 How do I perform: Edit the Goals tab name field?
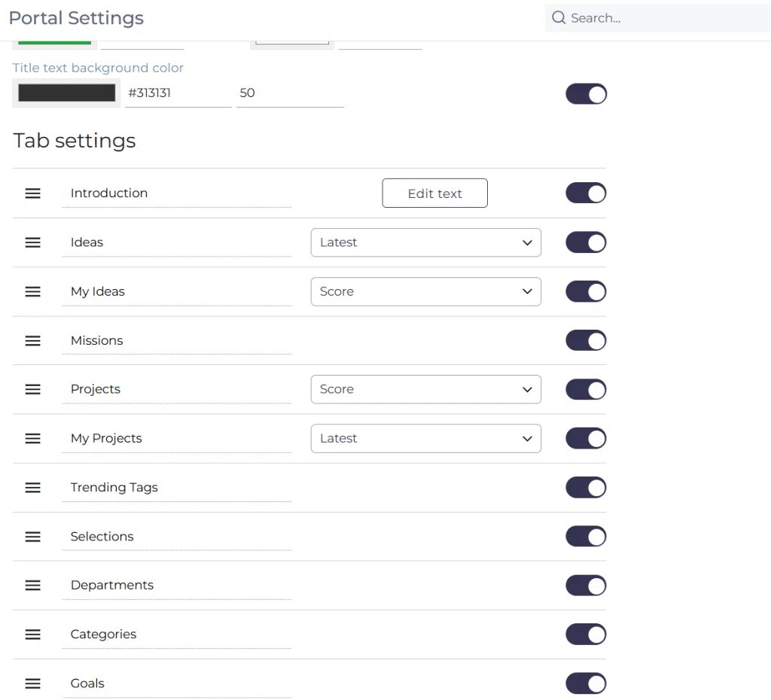click(x=176, y=683)
